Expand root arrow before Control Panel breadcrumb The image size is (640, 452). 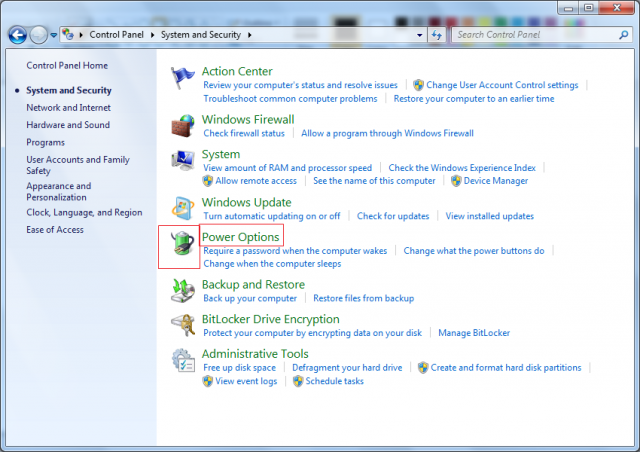pyautogui.click(x=81, y=35)
